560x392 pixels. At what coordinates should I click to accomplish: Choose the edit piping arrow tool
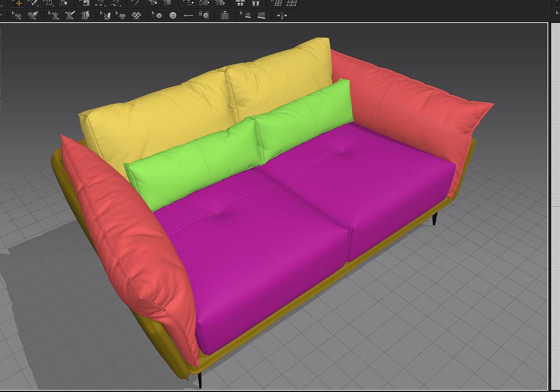click(x=245, y=15)
